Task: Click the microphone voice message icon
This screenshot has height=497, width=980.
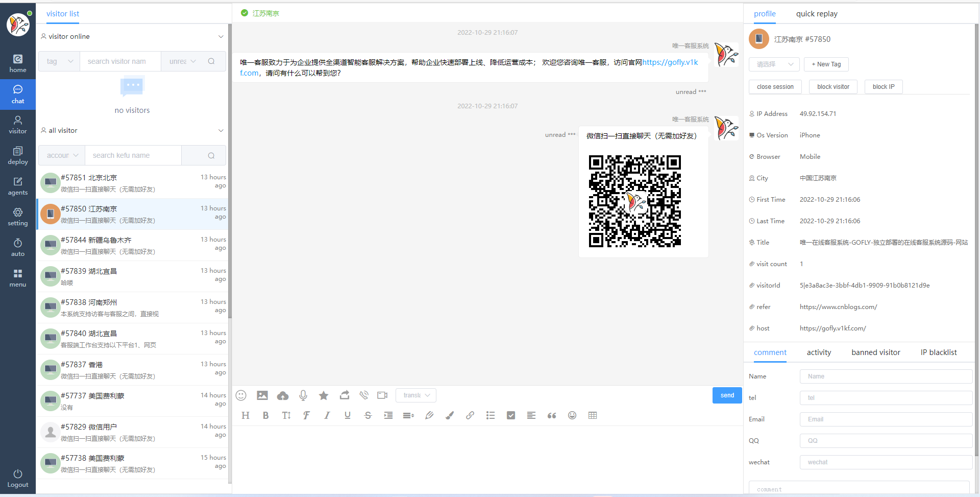Action: [x=303, y=395]
